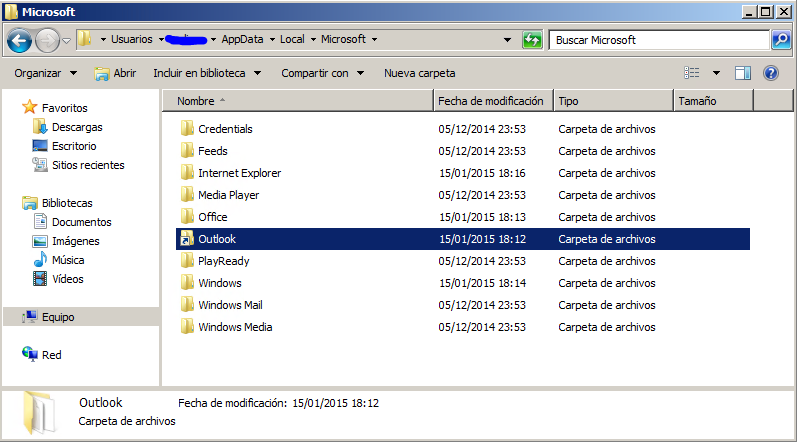
Task: Select Microsoft in the address path
Action: (343, 39)
